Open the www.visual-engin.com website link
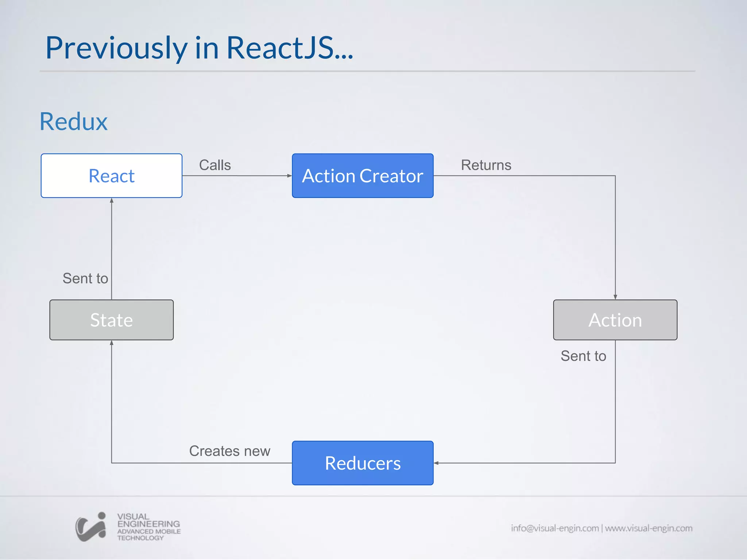Image resolution: width=747 pixels, height=560 pixels. (x=649, y=528)
